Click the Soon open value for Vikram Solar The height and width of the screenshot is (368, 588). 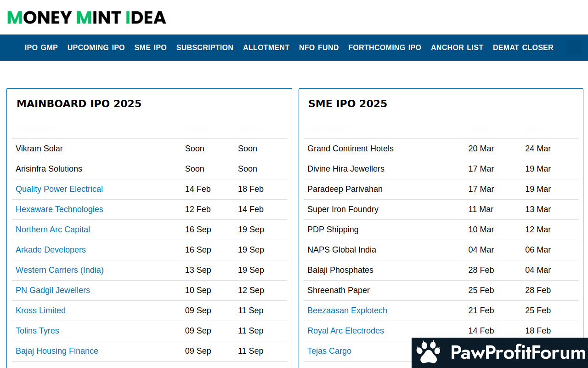coord(195,149)
